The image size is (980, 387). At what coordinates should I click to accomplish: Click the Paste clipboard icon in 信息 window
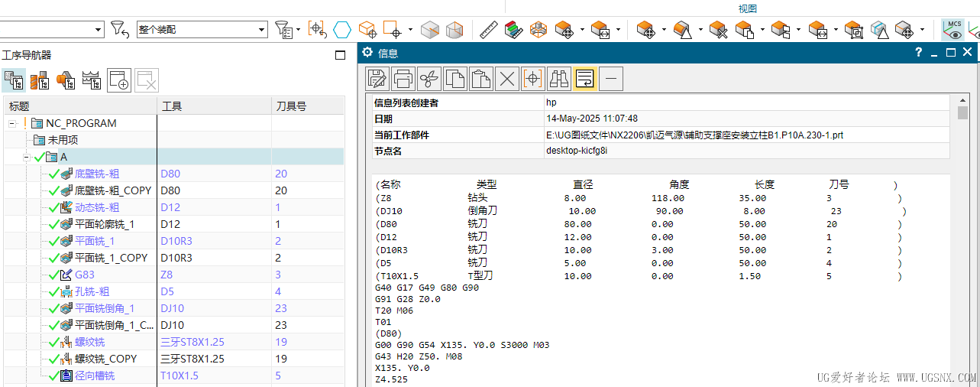481,78
